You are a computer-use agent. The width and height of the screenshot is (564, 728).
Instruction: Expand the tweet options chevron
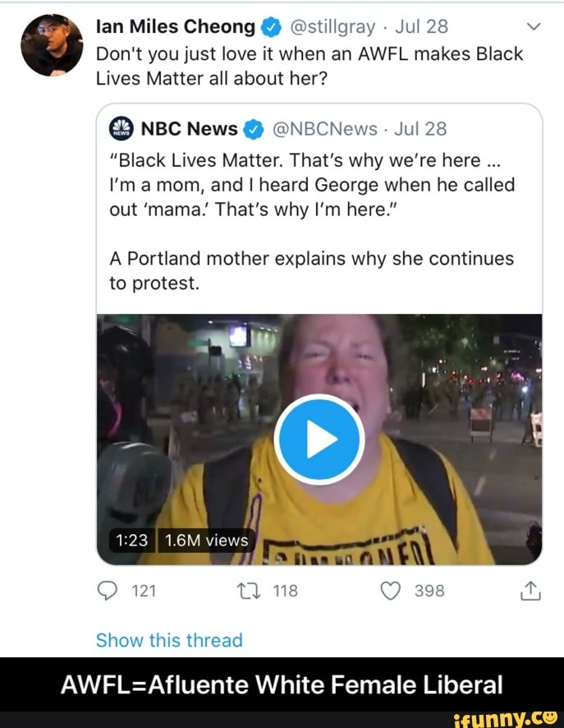[x=533, y=26]
